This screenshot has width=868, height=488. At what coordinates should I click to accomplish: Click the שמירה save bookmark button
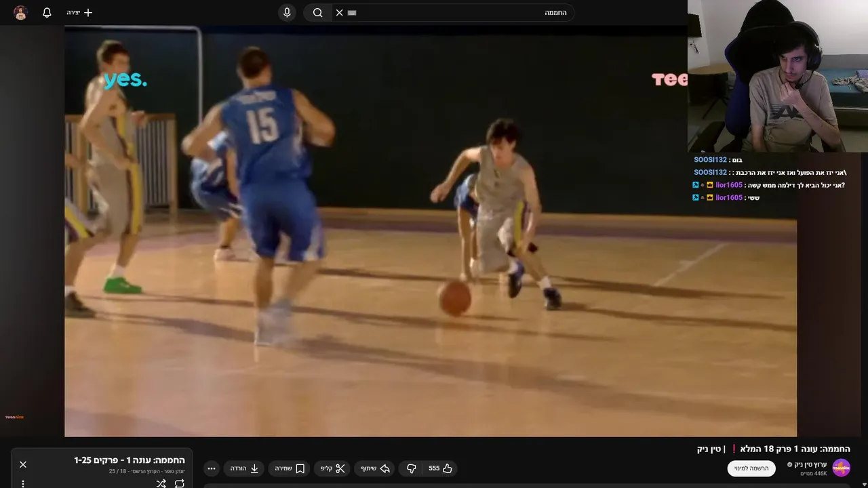(x=290, y=468)
